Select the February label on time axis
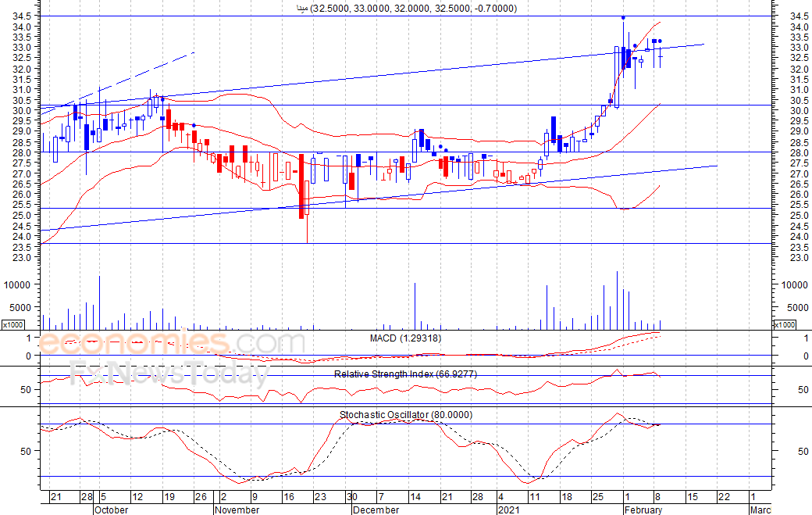Screen dimensions: 812x515 [642, 510]
